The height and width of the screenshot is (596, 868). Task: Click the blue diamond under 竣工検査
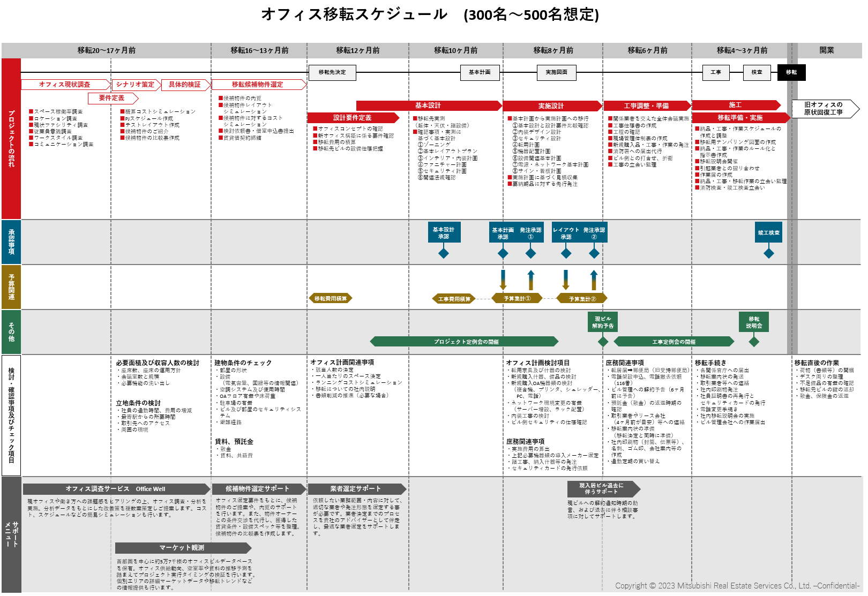click(x=768, y=253)
